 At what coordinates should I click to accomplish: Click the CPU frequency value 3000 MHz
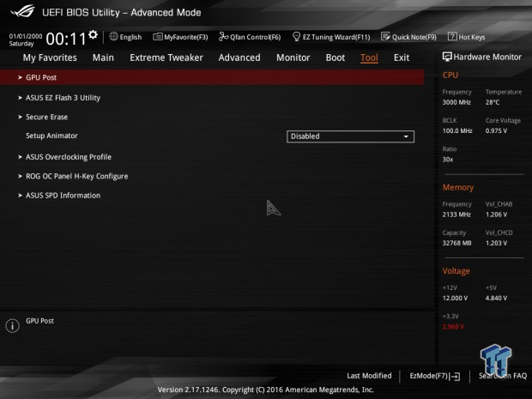tap(456, 102)
